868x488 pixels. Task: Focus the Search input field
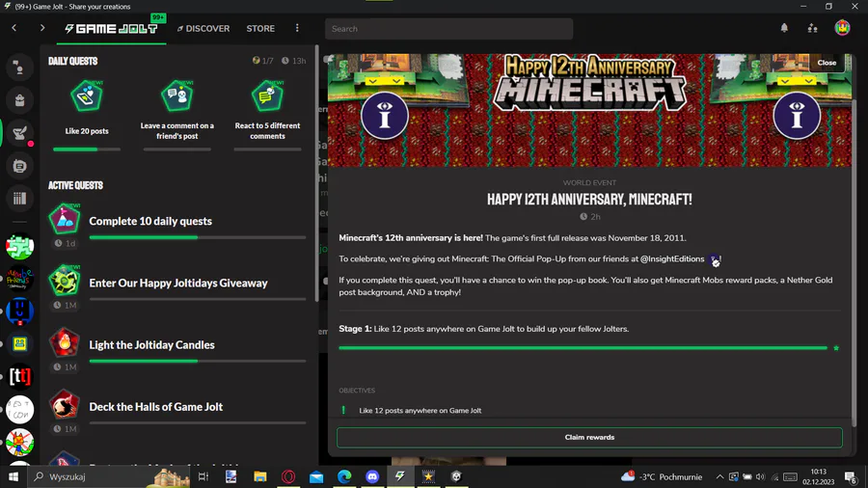point(448,29)
